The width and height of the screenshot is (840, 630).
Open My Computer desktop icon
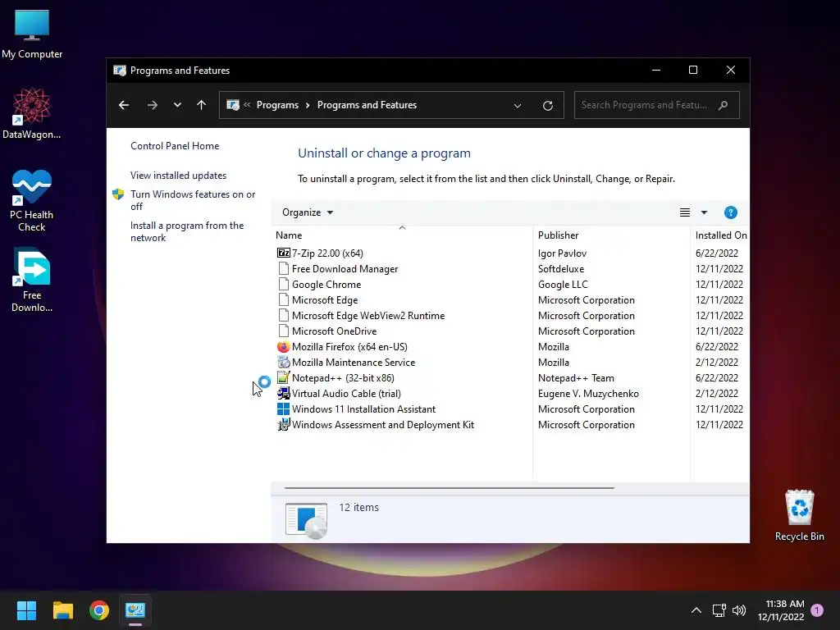[32, 34]
